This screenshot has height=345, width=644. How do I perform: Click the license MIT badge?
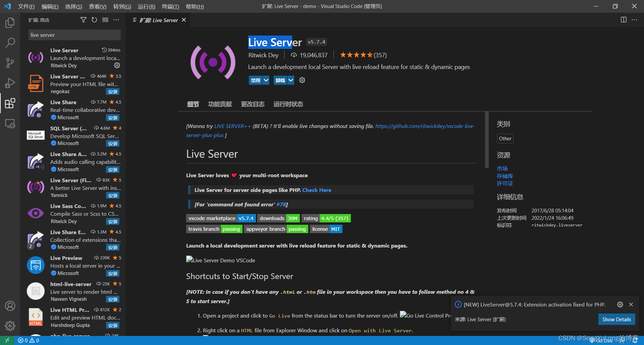coord(326,229)
